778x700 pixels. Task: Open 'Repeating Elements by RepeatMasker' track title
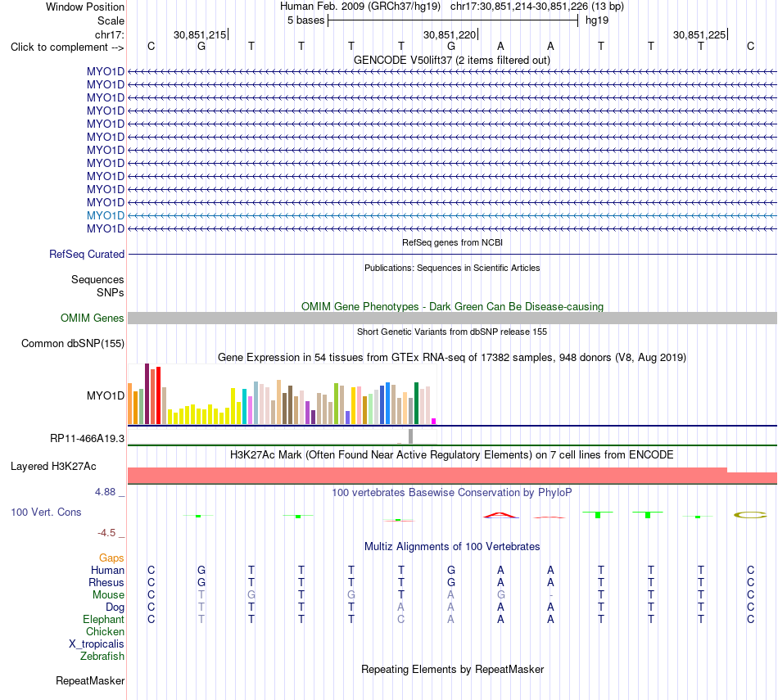(452, 669)
